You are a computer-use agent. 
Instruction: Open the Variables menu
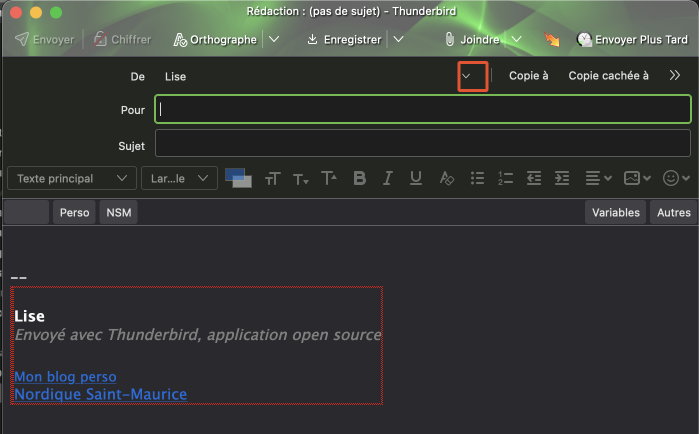point(615,212)
